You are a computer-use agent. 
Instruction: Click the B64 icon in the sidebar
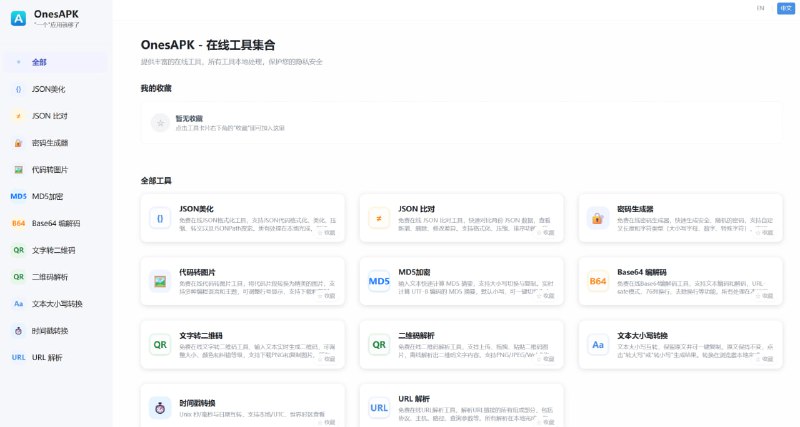click(18, 223)
